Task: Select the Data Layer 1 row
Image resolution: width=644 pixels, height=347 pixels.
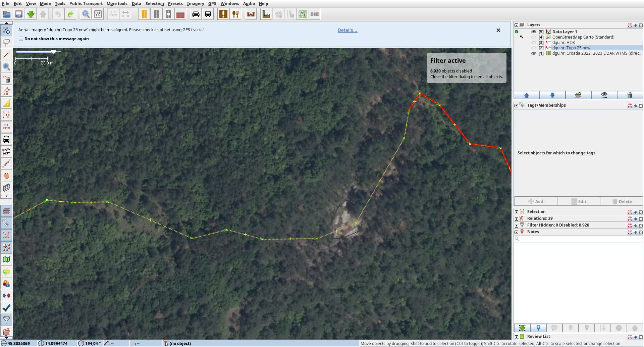Action: pyautogui.click(x=579, y=32)
